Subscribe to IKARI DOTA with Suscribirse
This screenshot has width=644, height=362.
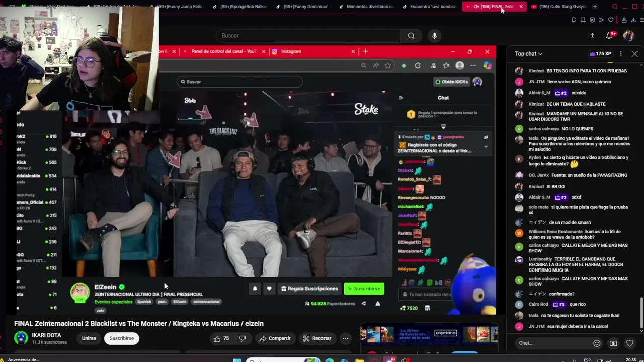122,338
